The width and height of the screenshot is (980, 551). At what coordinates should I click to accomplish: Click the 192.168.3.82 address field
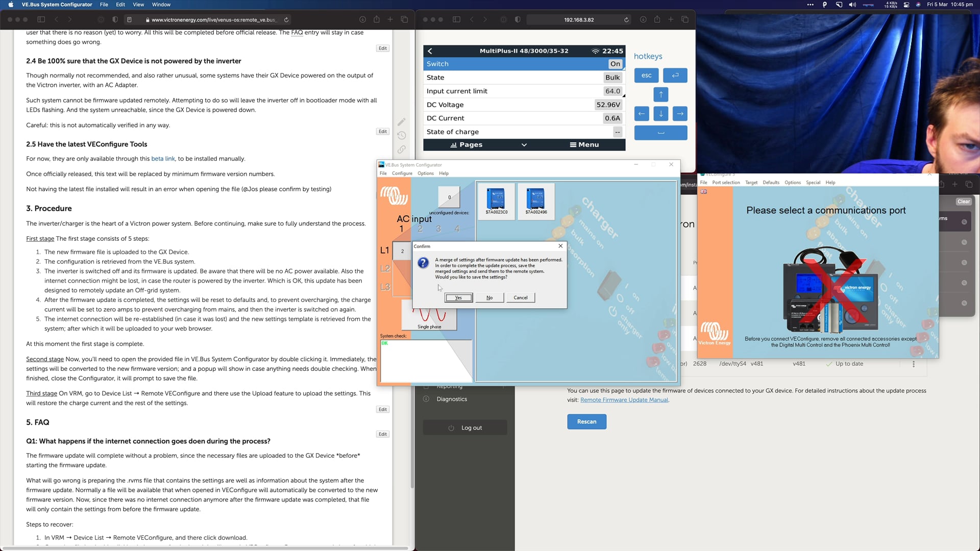[x=578, y=20]
